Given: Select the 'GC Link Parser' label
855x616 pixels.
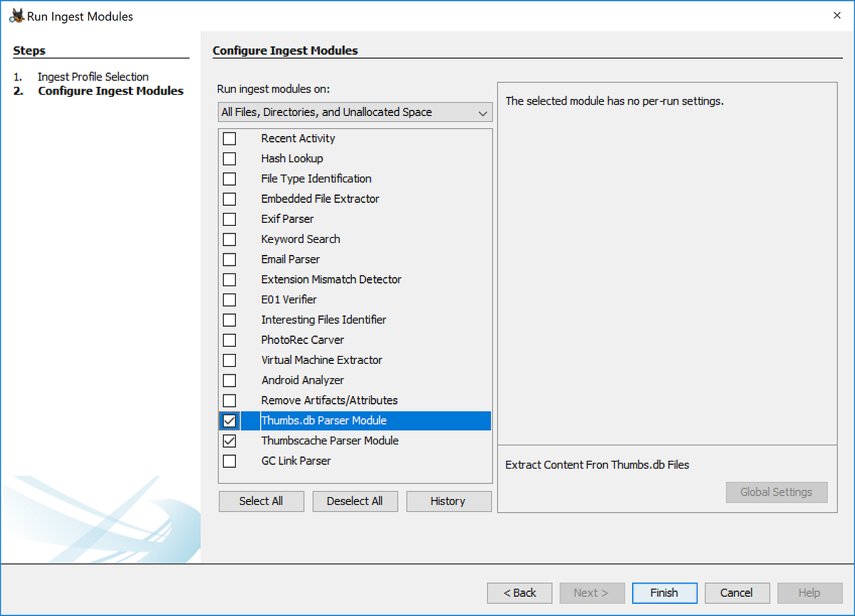Looking at the screenshot, I should (x=296, y=461).
